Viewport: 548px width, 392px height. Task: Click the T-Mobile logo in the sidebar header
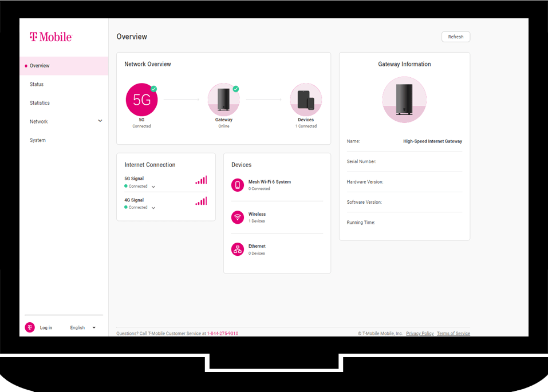51,37
